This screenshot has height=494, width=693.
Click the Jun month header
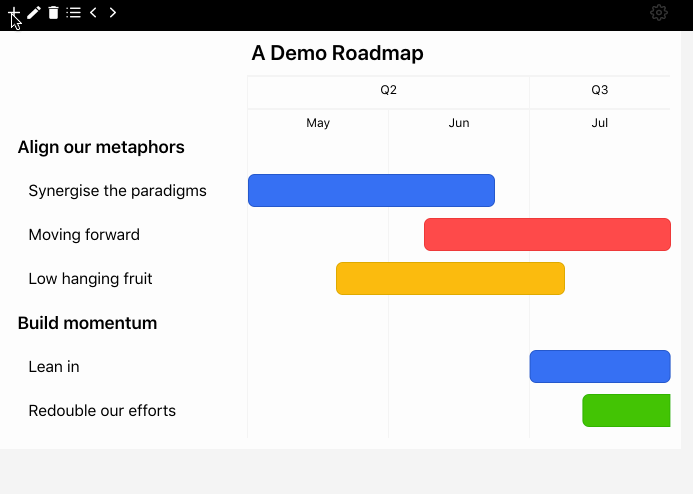coord(459,123)
